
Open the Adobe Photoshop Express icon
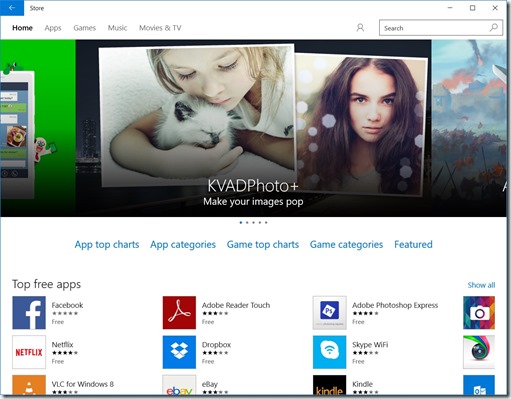click(x=330, y=313)
